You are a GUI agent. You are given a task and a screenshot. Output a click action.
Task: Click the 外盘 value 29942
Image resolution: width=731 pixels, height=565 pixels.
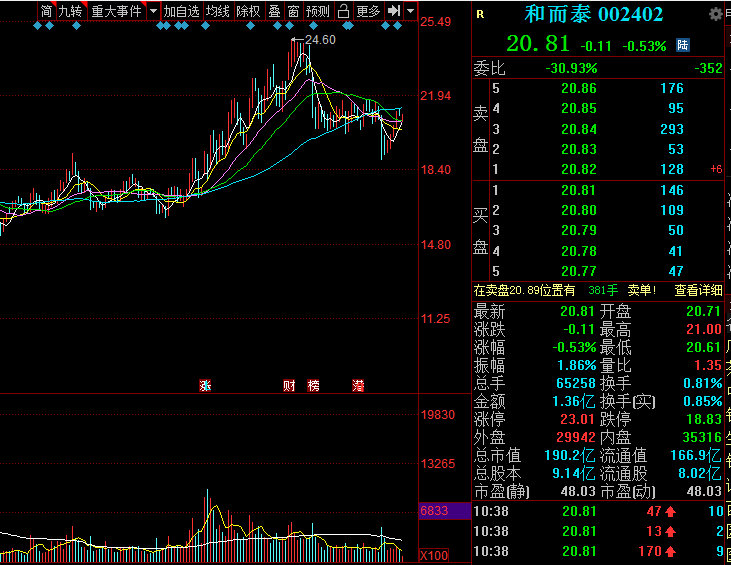tap(576, 437)
